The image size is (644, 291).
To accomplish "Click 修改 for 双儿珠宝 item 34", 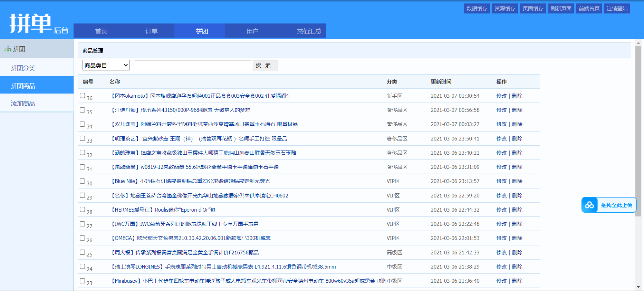I will (501, 124).
